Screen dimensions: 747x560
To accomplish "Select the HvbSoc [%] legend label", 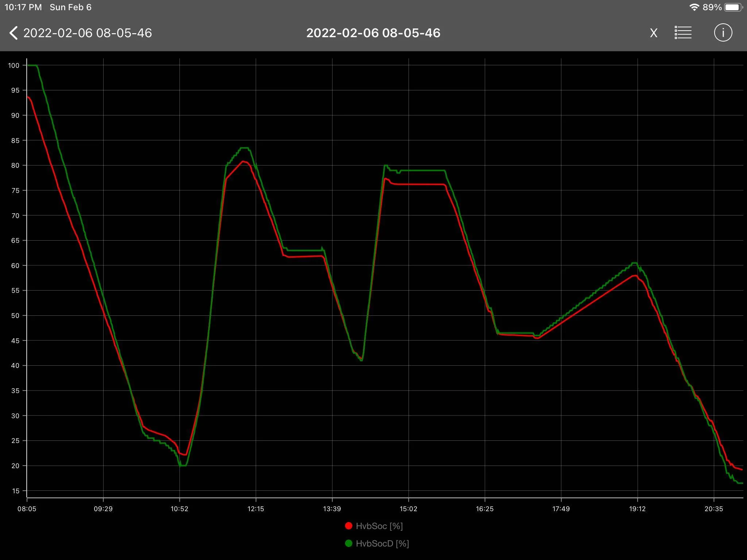I will pos(379,526).
